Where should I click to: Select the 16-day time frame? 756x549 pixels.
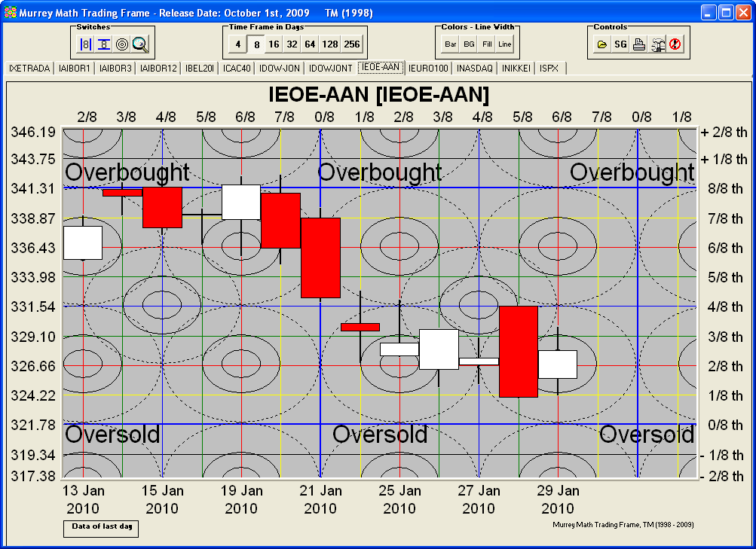click(274, 44)
